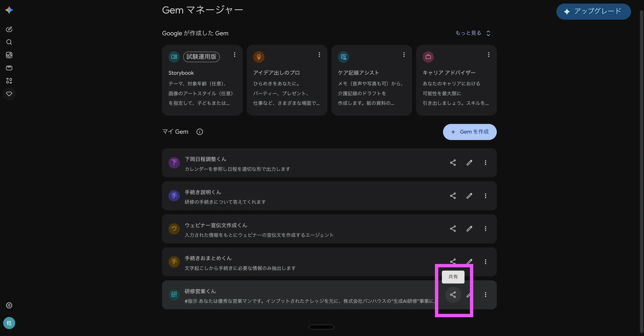Click the Gem マネージャー heading
Viewport: 644px width, 336px height.
click(203, 10)
